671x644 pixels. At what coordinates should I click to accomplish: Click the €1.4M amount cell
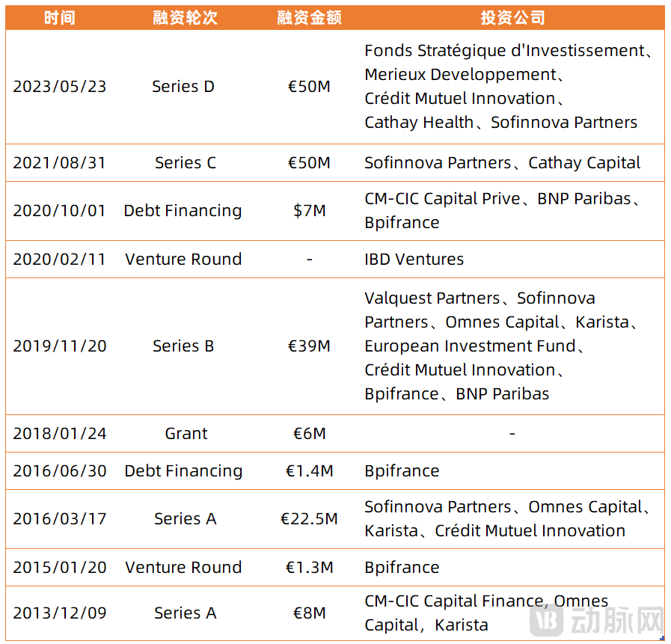pyautogui.click(x=310, y=471)
